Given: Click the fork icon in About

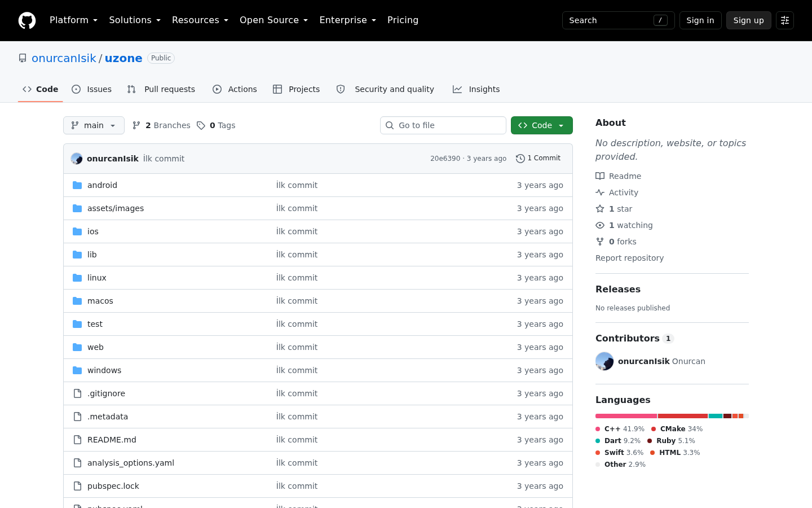Looking at the screenshot, I should click(x=600, y=242).
